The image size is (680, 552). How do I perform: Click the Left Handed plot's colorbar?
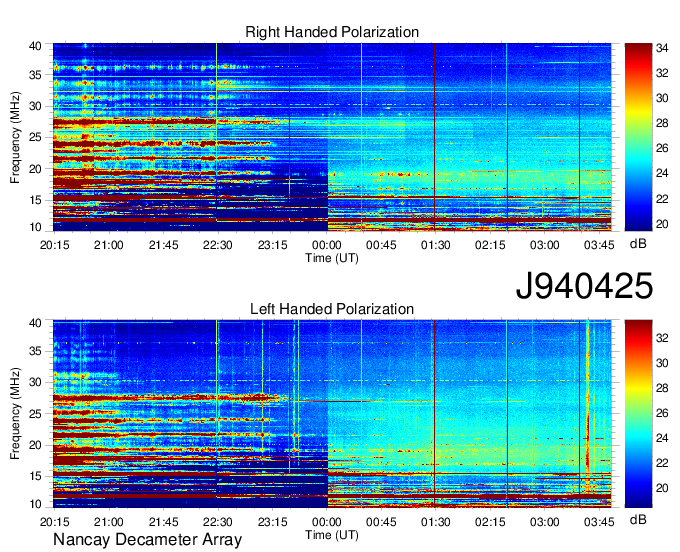point(638,414)
